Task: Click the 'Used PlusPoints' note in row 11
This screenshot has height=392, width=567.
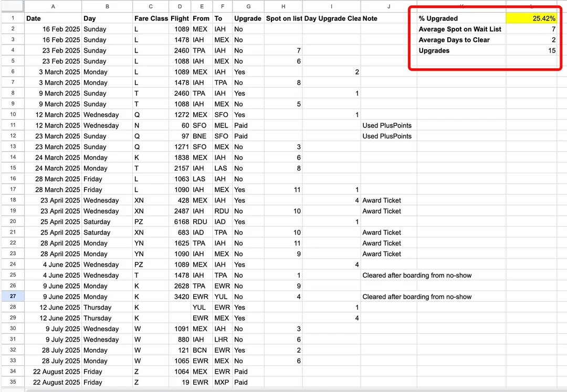Action: pyautogui.click(x=387, y=125)
